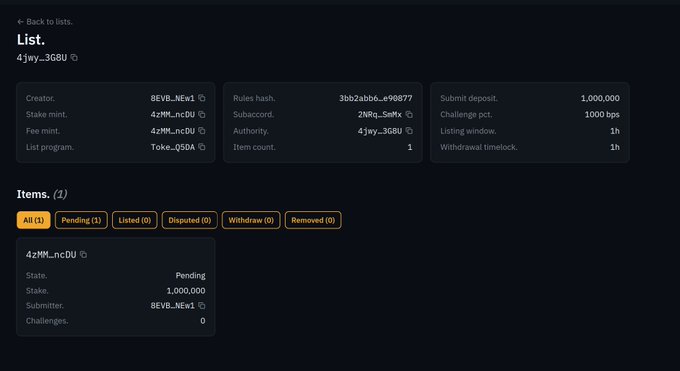The width and height of the screenshot is (680, 371).
Task: Filter items by Pending (1)
Action: click(81, 220)
